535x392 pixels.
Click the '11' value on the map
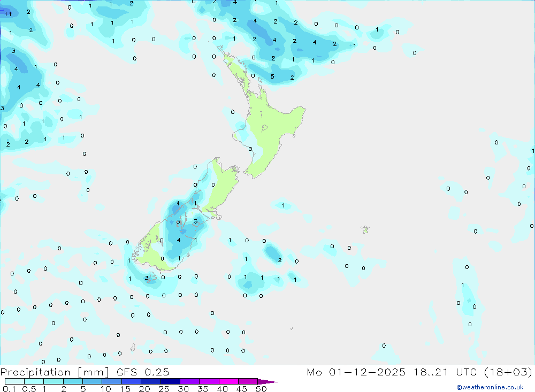8,14
